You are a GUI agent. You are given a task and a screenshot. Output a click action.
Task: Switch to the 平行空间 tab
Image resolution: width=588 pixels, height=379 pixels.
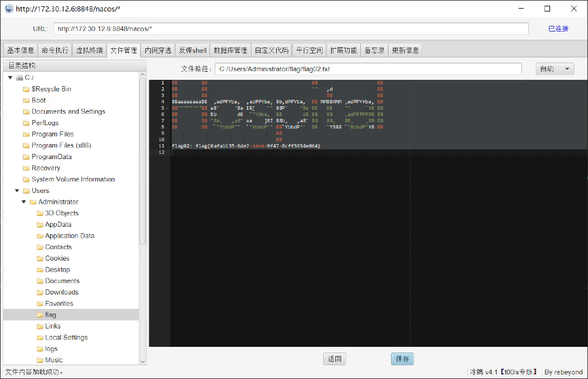(x=310, y=50)
